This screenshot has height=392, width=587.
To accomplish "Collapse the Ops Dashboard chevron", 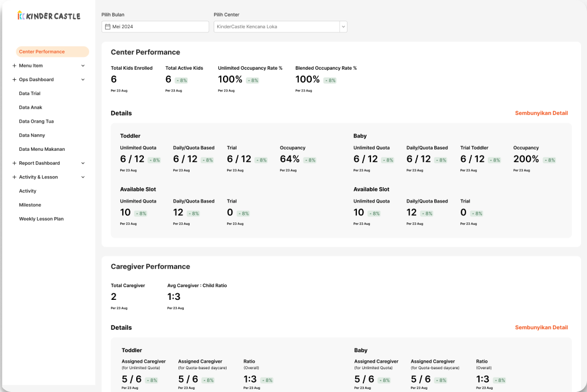I will point(83,79).
